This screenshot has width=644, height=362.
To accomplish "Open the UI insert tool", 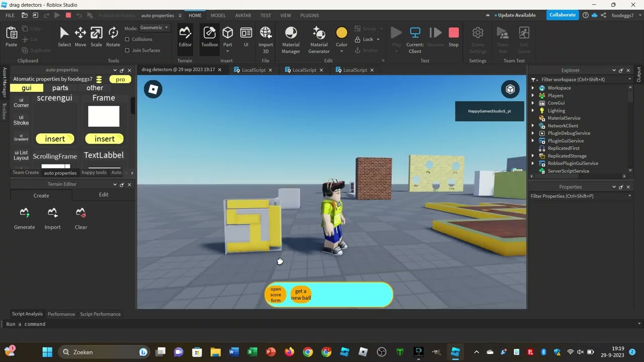I will (246, 37).
